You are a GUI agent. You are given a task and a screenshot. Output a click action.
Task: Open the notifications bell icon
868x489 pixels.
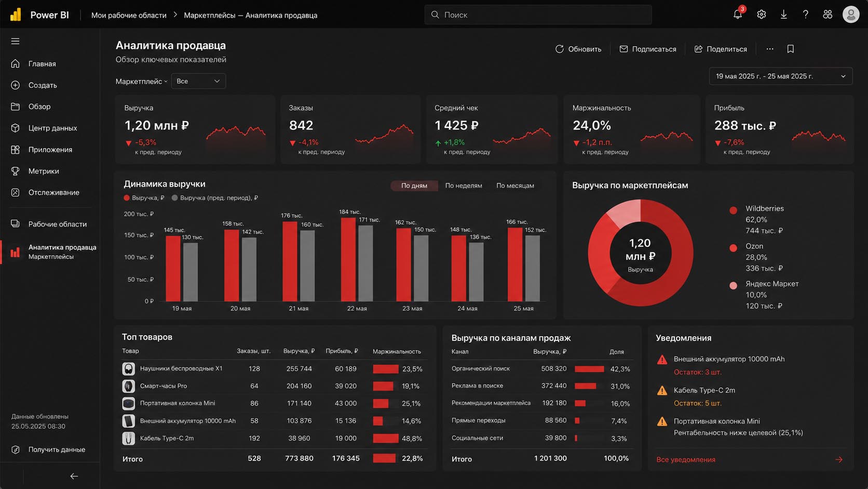tap(737, 15)
